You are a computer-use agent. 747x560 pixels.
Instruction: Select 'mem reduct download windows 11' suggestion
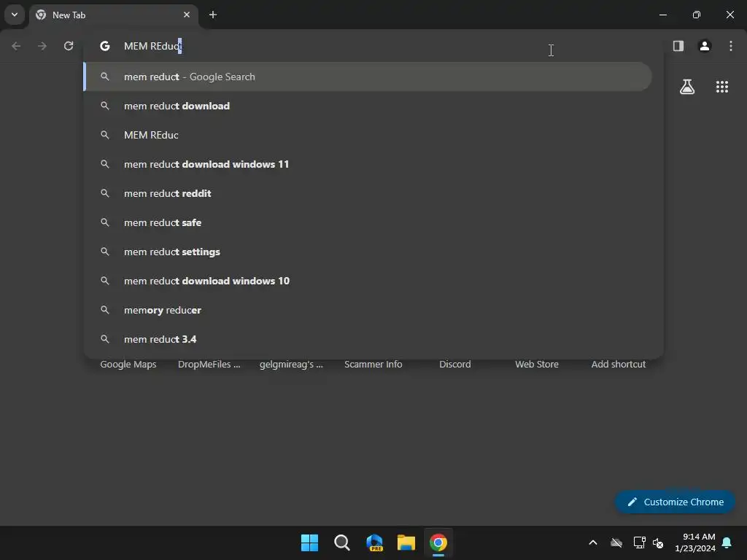coord(368,164)
